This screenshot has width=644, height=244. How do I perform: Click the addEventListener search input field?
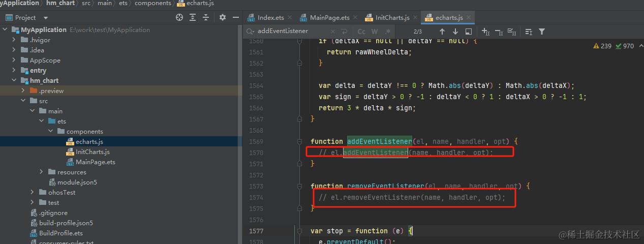click(x=292, y=31)
